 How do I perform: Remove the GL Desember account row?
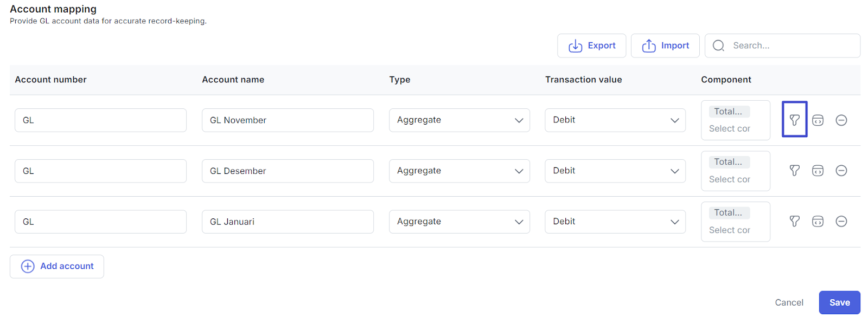pos(841,171)
